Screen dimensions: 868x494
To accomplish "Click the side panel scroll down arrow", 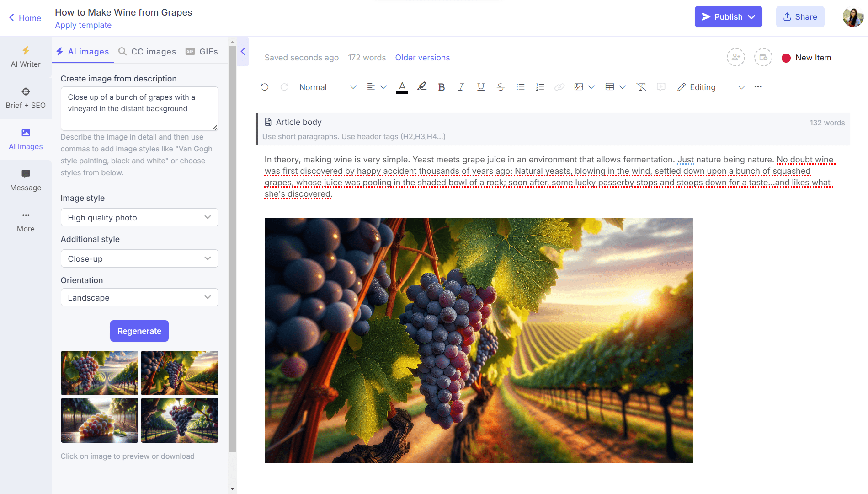I will (x=232, y=489).
